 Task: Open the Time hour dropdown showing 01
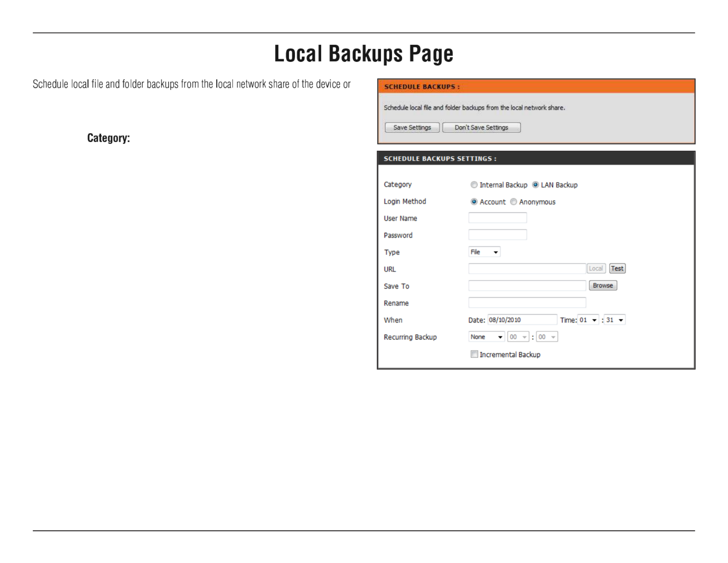[588, 320]
